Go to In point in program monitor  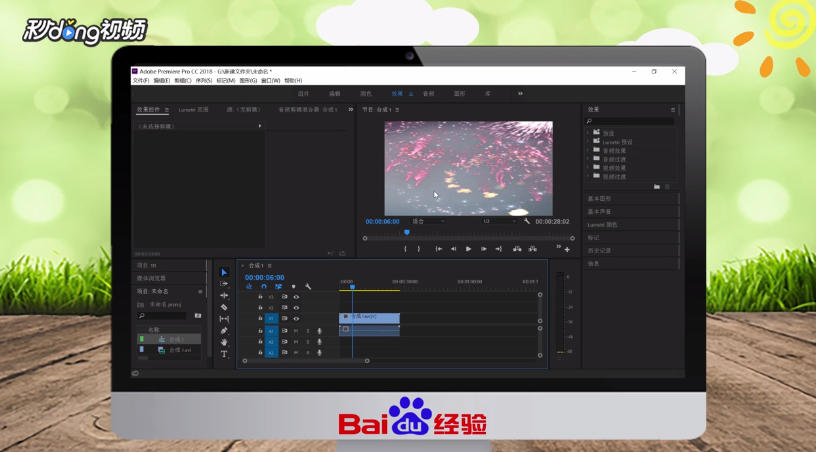[x=439, y=249]
